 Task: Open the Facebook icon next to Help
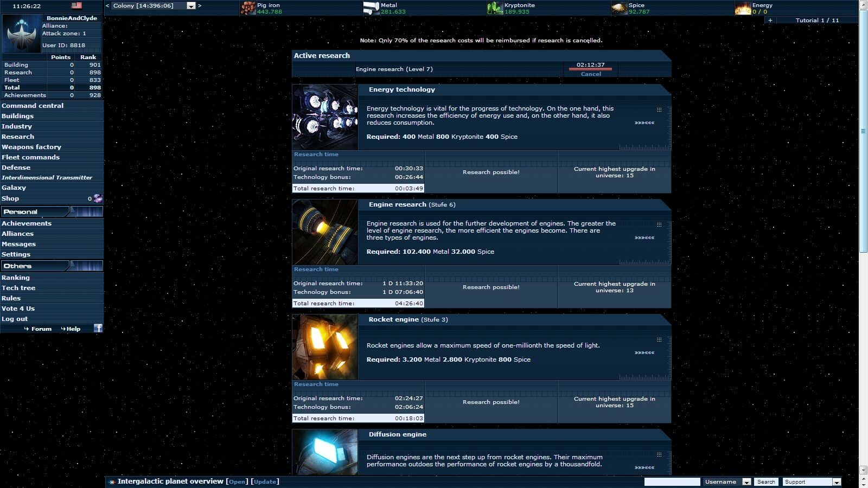tap(98, 328)
